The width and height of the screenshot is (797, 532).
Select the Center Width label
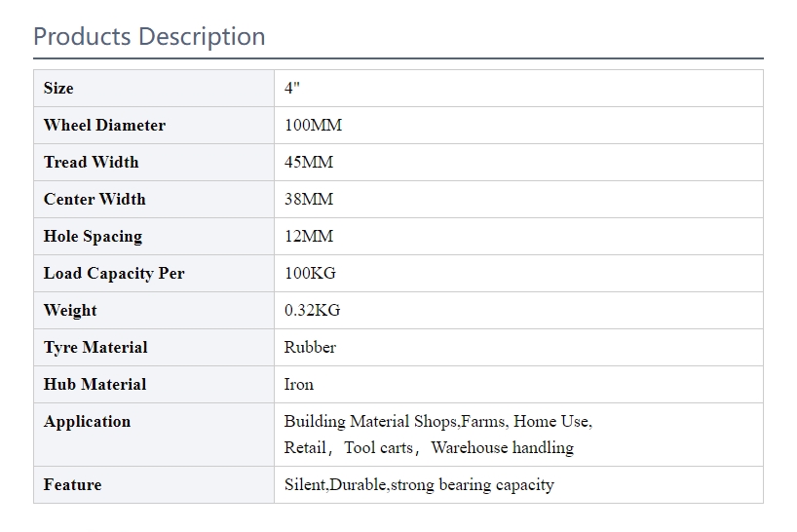pos(95,199)
